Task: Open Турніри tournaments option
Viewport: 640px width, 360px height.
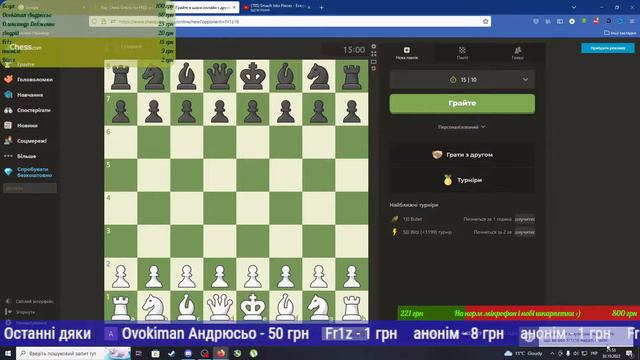Action: tap(462, 180)
